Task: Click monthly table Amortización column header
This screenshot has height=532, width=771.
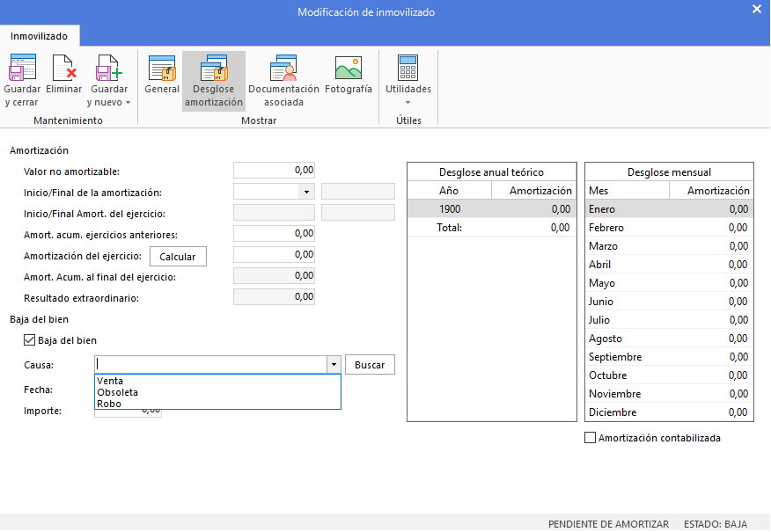Action: (x=711, y=191)
